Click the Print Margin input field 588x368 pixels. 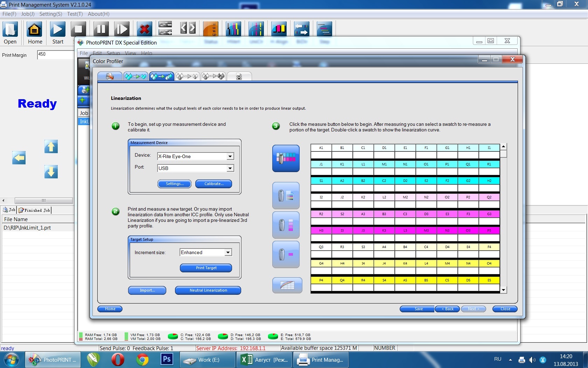(55, 55)
